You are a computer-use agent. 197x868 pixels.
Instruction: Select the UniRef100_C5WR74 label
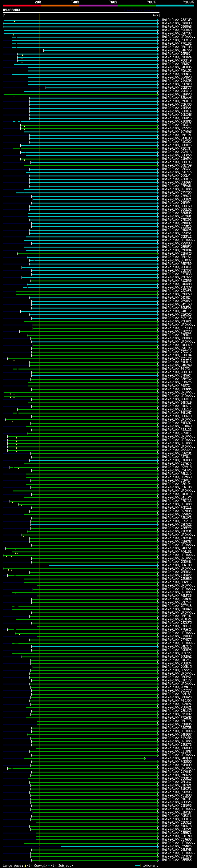pos(177,64)
